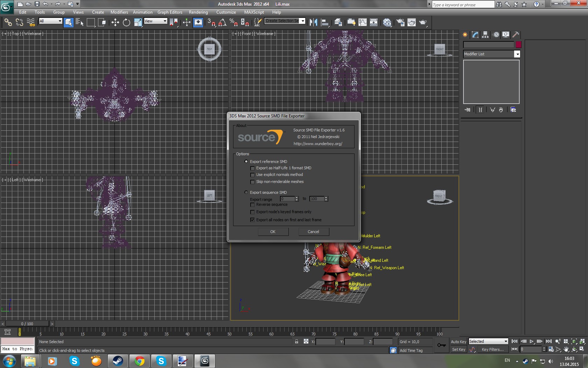Click the Mirror tool in the toolbar
Image resolution: width=588 pixels, height=368 pixels.
pos(313,22)
